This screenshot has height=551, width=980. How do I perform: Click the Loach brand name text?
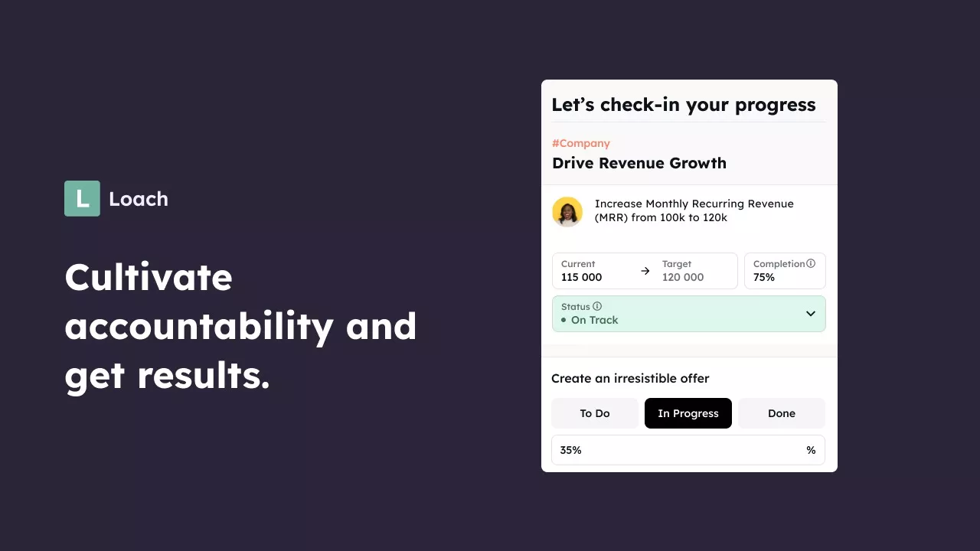[x=139, y=199]
